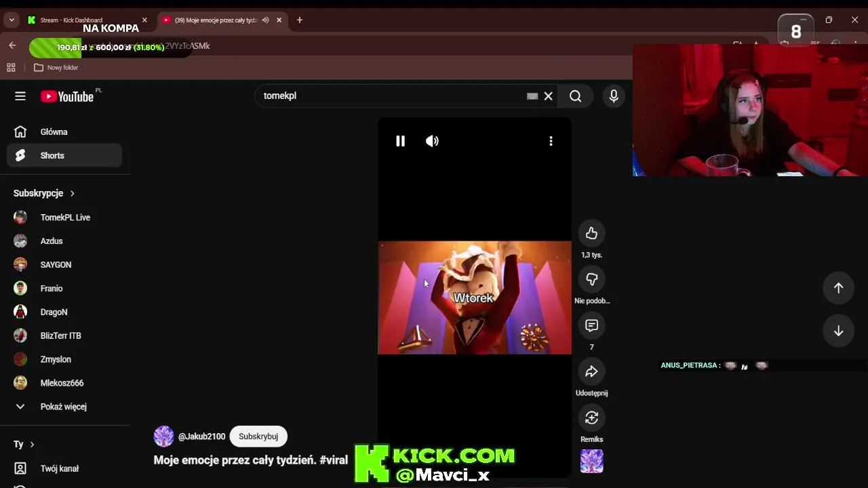Click the Short video frame showing Wtorek
868x488 pixels.
[x=475, y=298]
